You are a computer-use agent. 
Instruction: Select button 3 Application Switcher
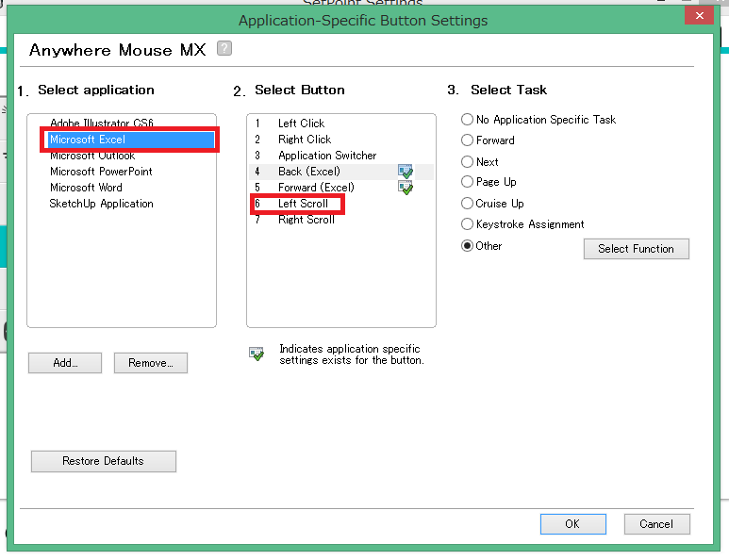(341, 156)
